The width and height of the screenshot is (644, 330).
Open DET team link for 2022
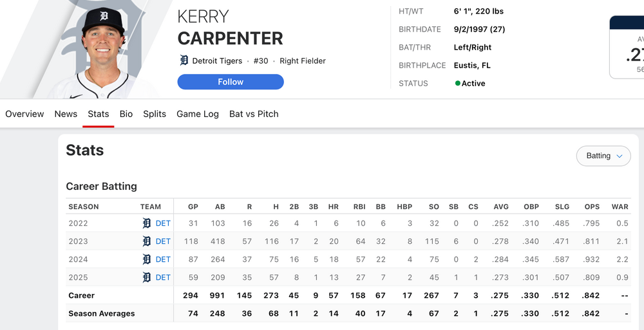tap(163, 223)
